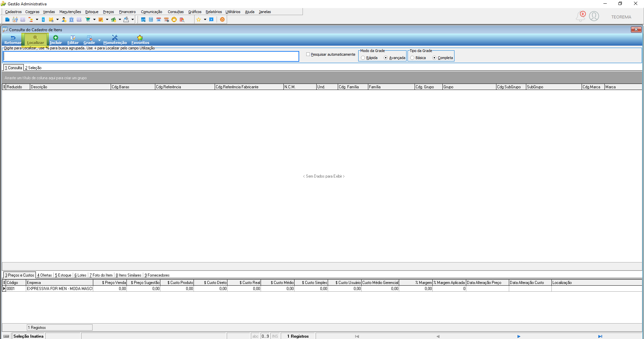
Task: Click the calendar with gear icon
Action: (x=166, y=19)
